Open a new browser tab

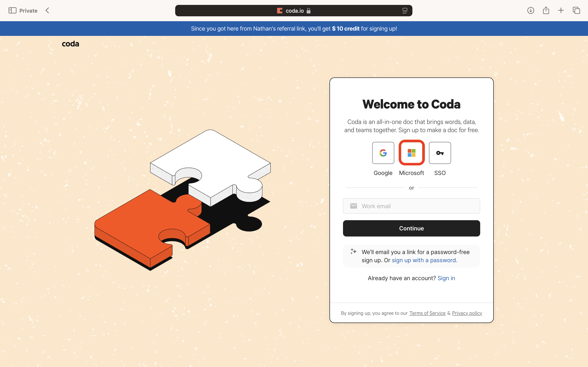pyautogui.click(x=561, y=10)
